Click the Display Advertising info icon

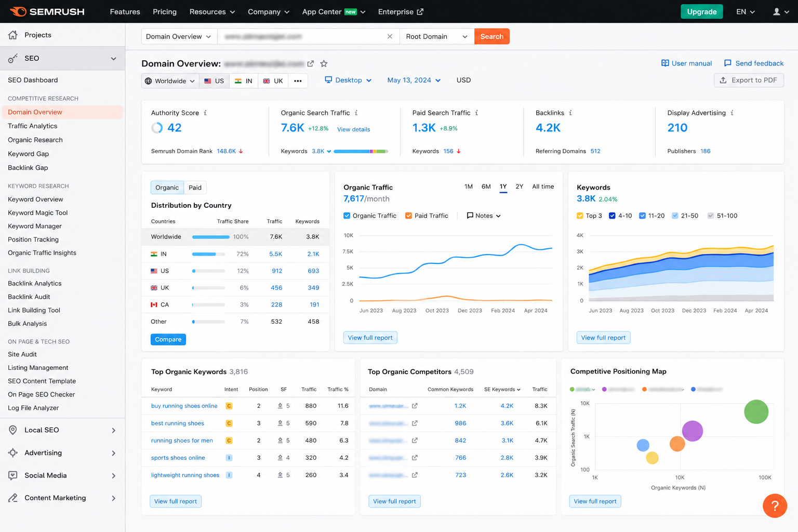tap(732, 113)
